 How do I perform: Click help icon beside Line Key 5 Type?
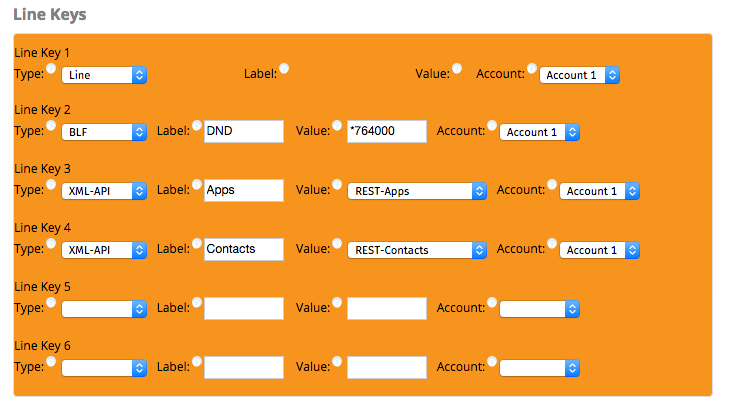click(x=51, y=303)
